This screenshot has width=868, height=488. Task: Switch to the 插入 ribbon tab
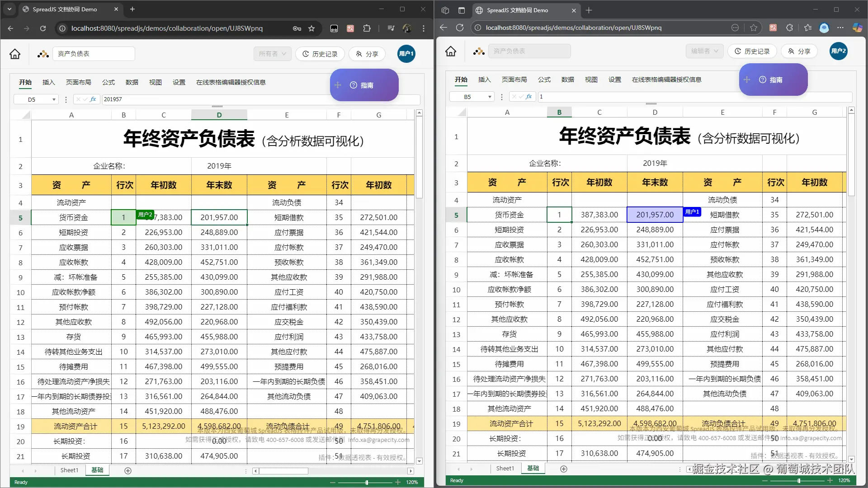coord(48,82)
